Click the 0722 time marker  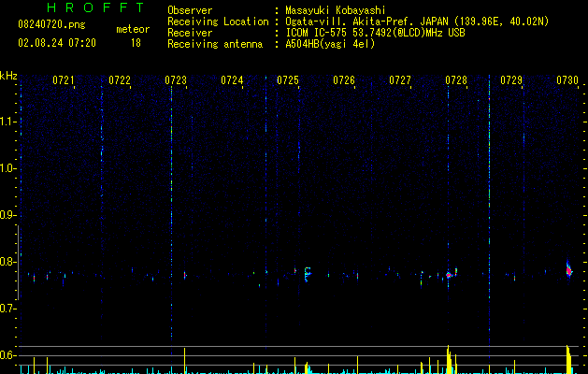tap(120, 80)
